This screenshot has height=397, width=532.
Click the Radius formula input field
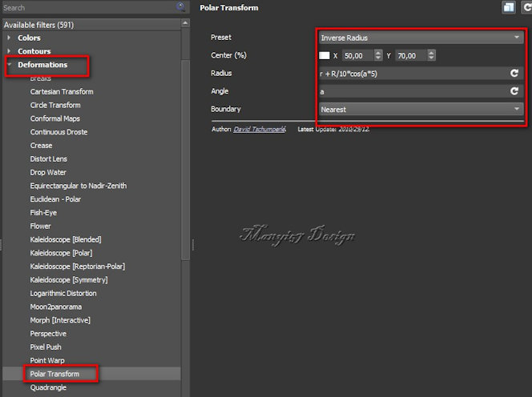[x=410, y=73]
